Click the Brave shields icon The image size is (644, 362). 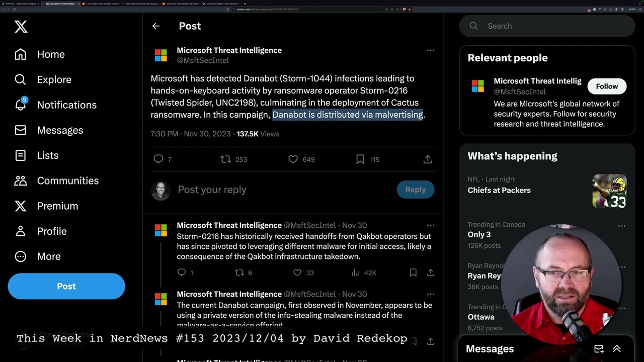(x=404, y=9)
